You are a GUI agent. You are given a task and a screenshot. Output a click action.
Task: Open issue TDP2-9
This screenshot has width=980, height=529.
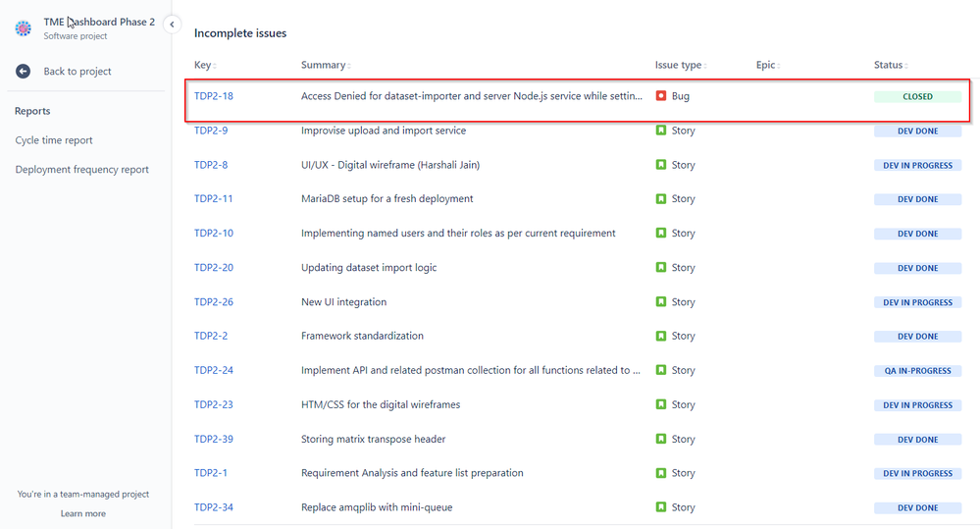tap(211, 131)
